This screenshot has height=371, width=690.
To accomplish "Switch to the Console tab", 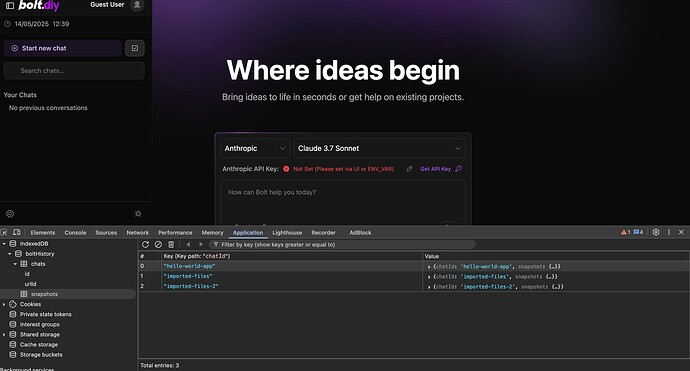I will click(75, 232).
